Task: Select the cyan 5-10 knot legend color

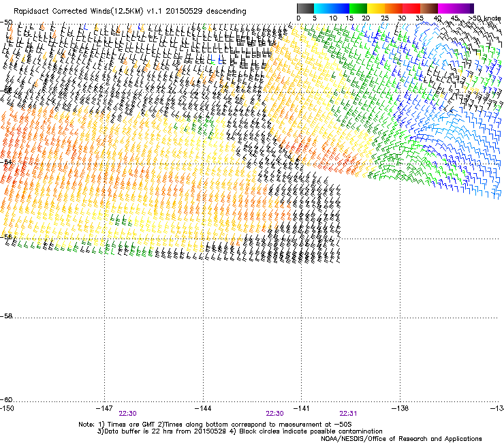Action: (x=323, y=8)
